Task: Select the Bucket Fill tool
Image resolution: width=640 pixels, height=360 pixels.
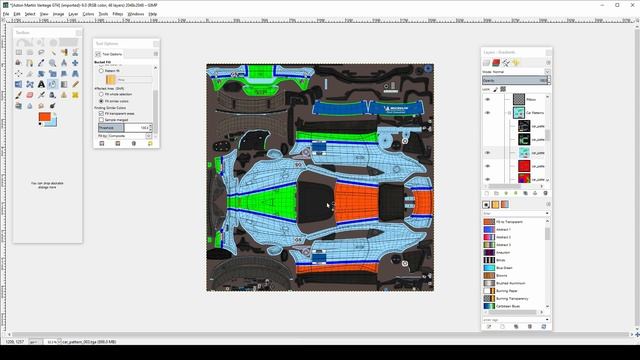Action: pyautogui.click(x=53, y=84)
